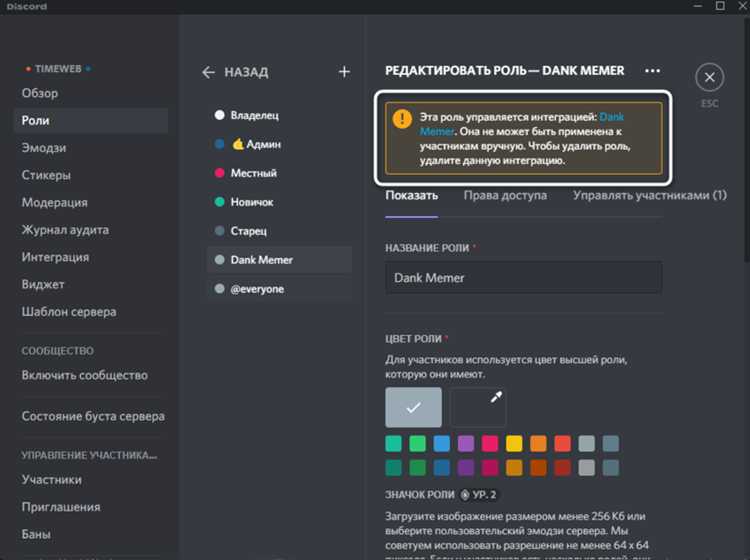
Task: Open Эмодзи settings
Action: [91, 148]
